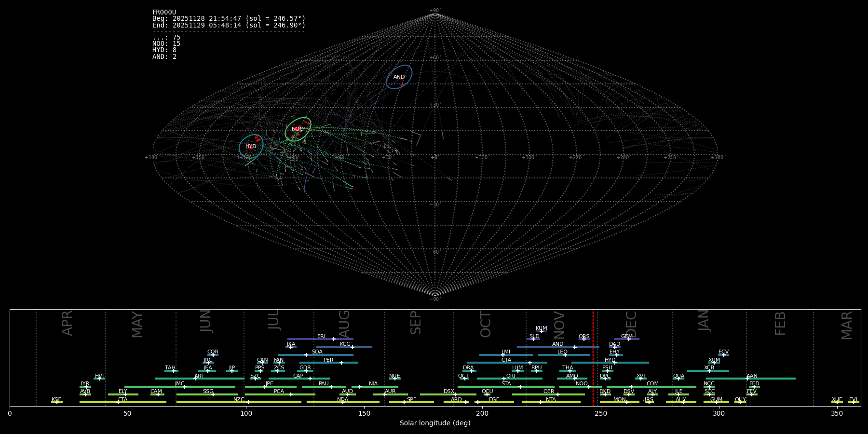This screenshot has height=434, width=868.
Task: Click the ERI shower label in timeline
Action: click(x=321, y=337)
